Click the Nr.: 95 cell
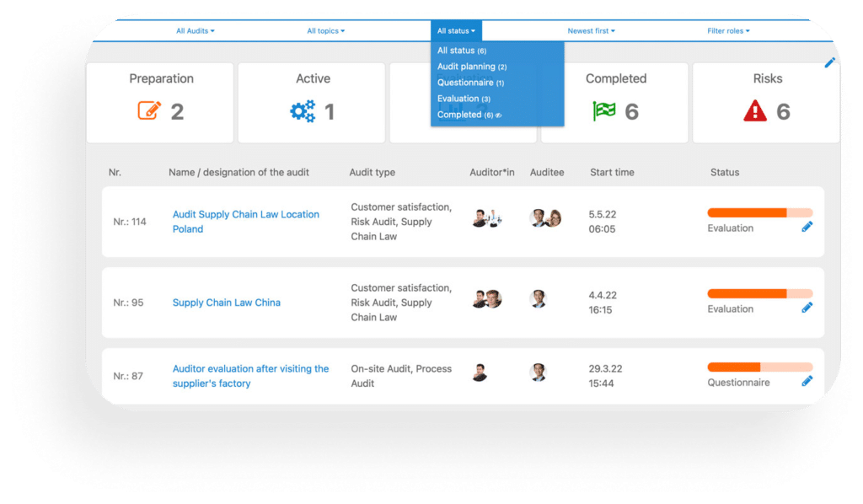Viewport: 863px width, 504px height. (128, 303)
